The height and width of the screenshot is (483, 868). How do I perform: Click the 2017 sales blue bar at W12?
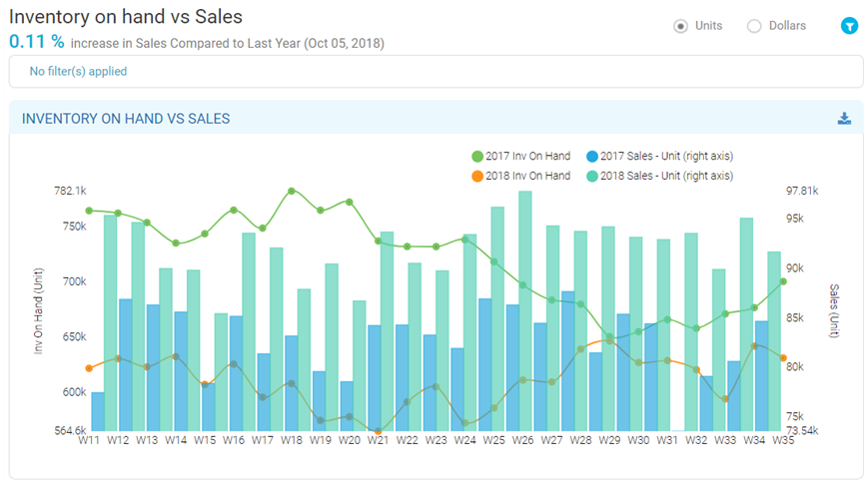(126, 365)
